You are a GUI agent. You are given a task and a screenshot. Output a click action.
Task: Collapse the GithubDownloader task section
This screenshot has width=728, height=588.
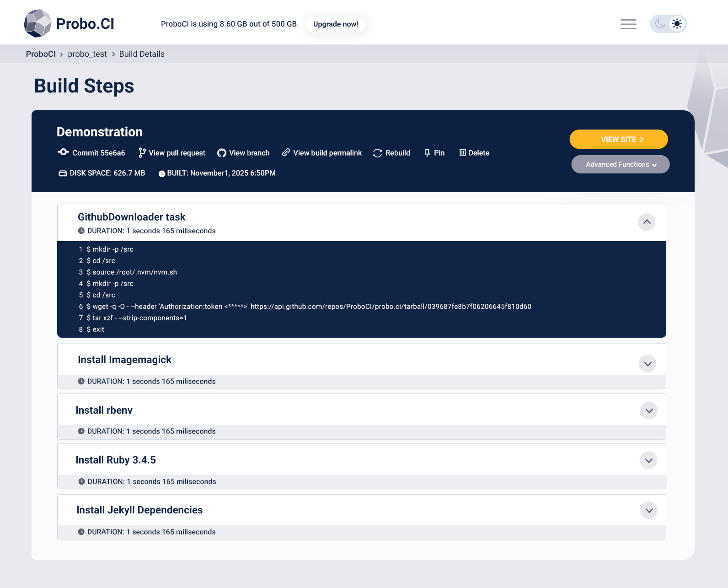[x=647, y=222]
